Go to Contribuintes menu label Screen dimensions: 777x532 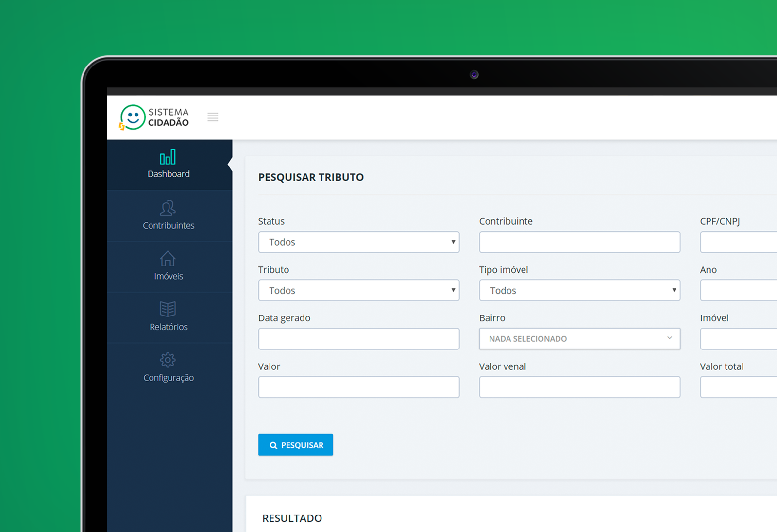(x=169, y=226)
